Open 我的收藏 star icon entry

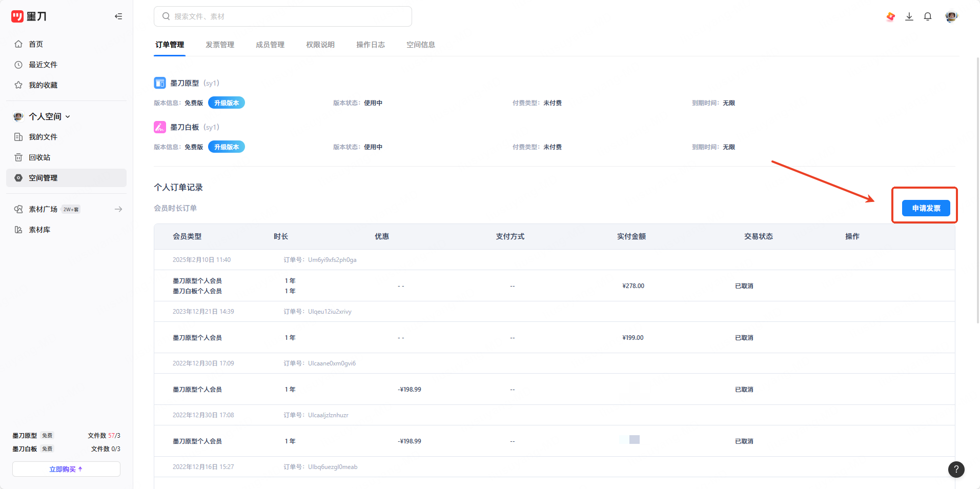(18, 85)
